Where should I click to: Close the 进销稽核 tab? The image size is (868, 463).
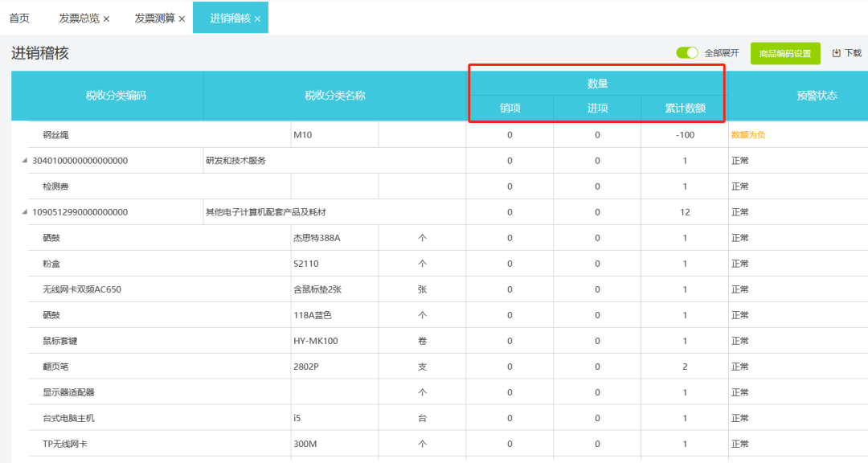pos(257,18)
